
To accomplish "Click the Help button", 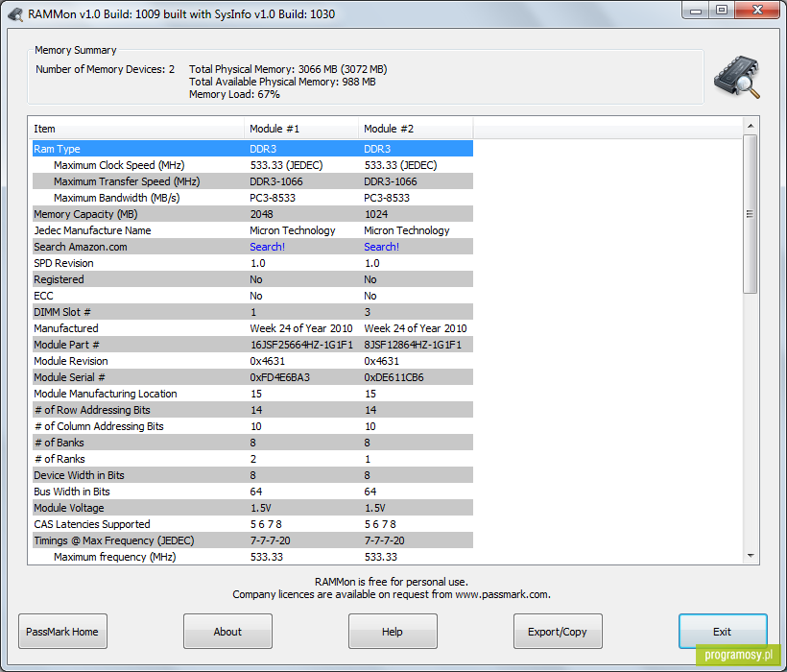I will [x=393, y=632].
